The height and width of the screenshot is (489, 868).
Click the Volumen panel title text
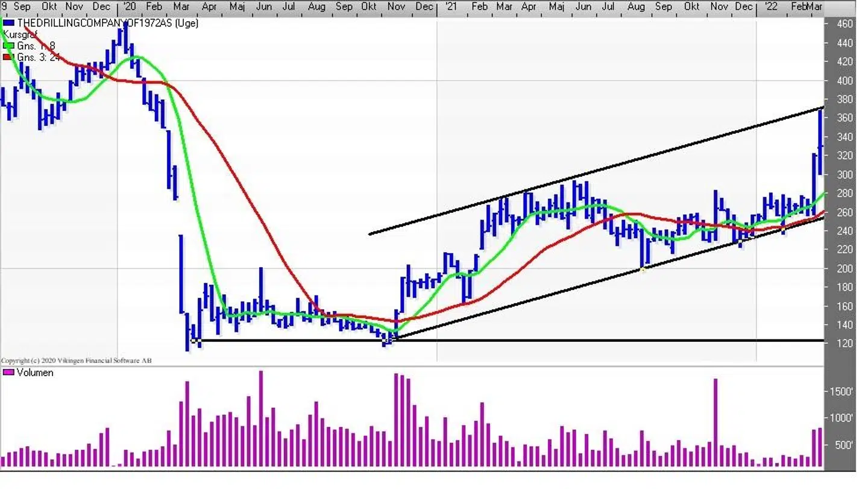pos(35,373)
